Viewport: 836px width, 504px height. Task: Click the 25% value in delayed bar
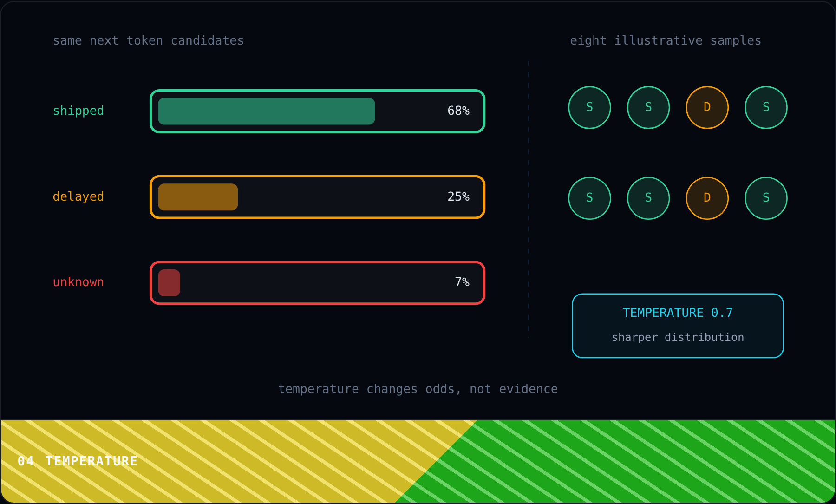458,196
